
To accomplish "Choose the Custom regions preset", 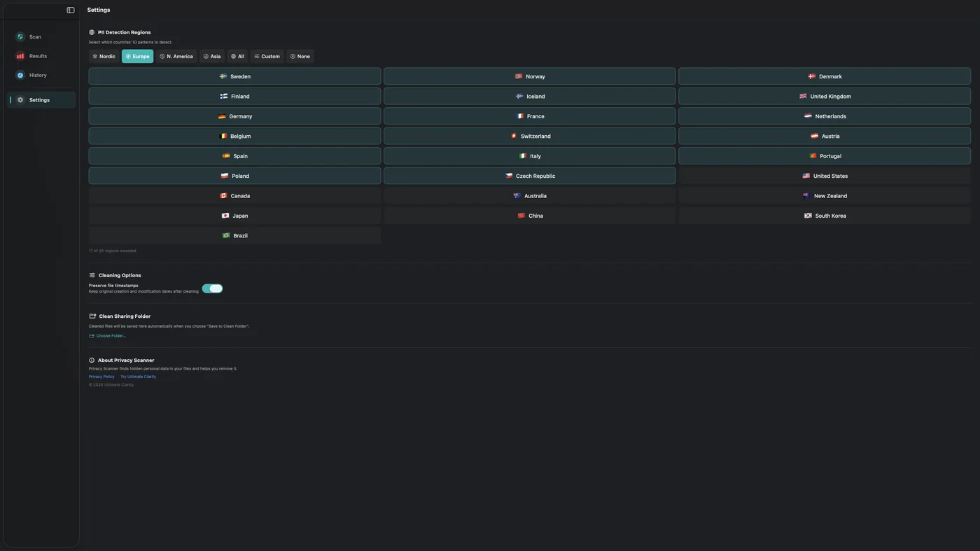I will (267, 57).
